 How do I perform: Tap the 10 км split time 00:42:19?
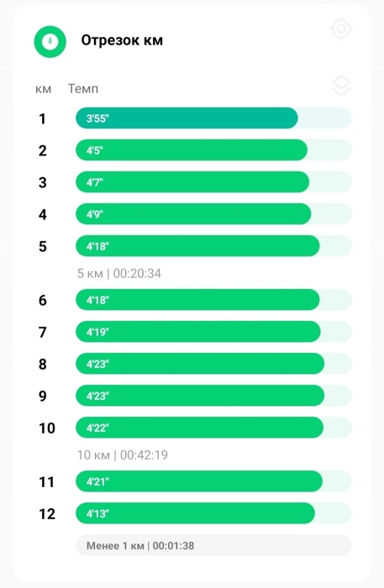123,455
